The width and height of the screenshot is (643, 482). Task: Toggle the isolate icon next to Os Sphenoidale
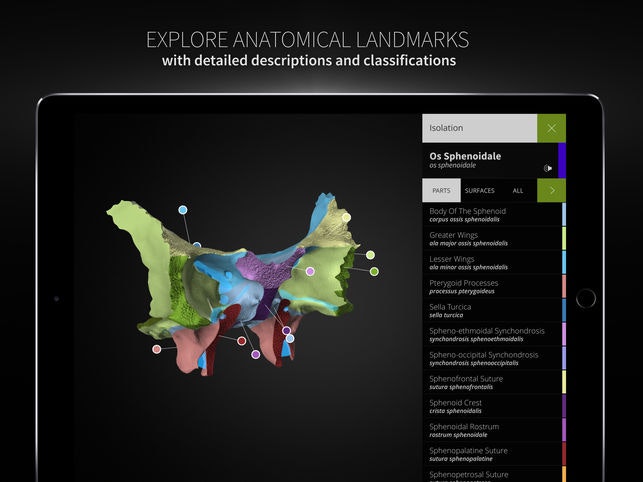pyautogui.click(x=548, y=168)
